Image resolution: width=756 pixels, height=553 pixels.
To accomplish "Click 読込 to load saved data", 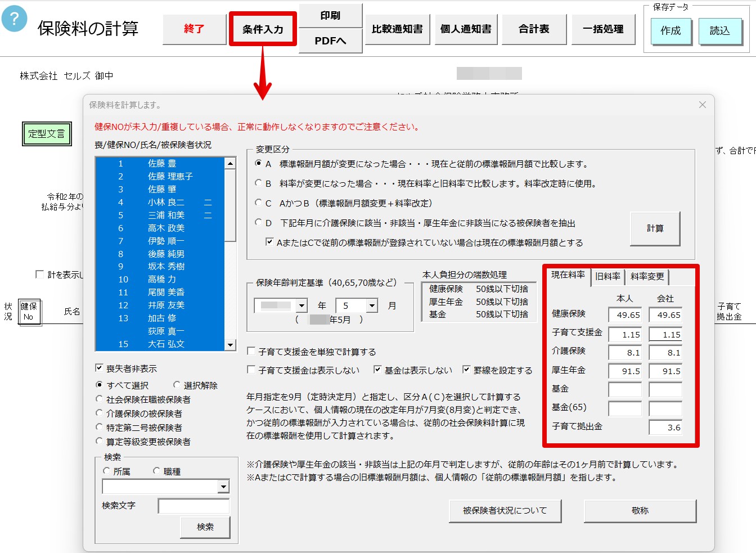I will [x=720, y=31].
